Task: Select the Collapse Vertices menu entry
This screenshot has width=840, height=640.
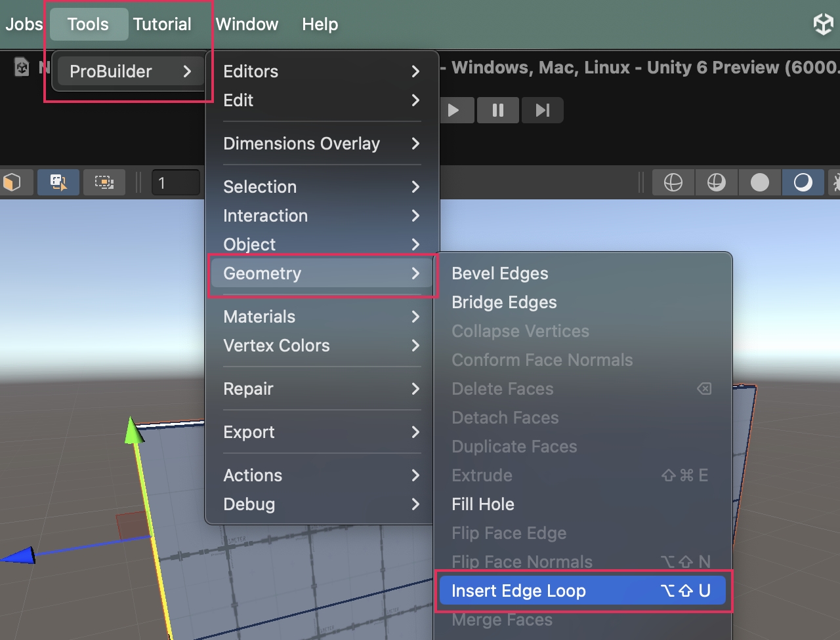Action: coord(582,331)
